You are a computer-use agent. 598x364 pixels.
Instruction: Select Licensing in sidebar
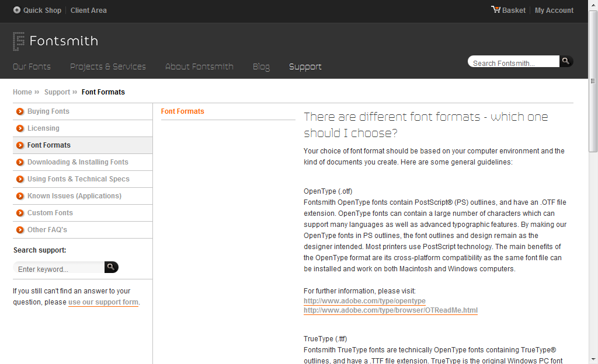click(x=43, y=128)
